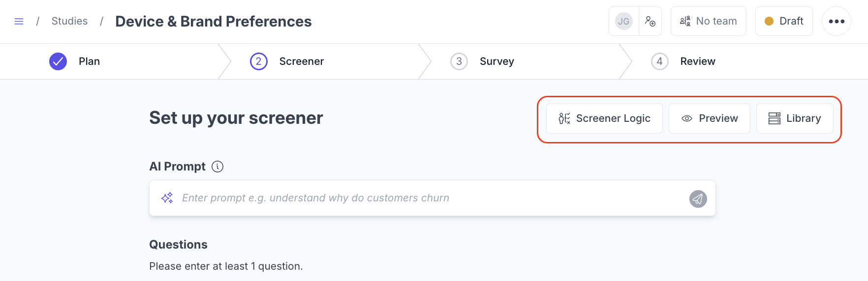This screenshot has height=281, width=868.
Task: Click the Screener Logic button
Action: click(604, 118)
